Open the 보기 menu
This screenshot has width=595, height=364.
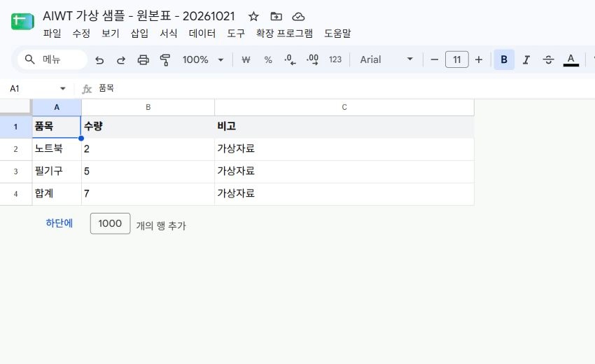tap(111, 34)
